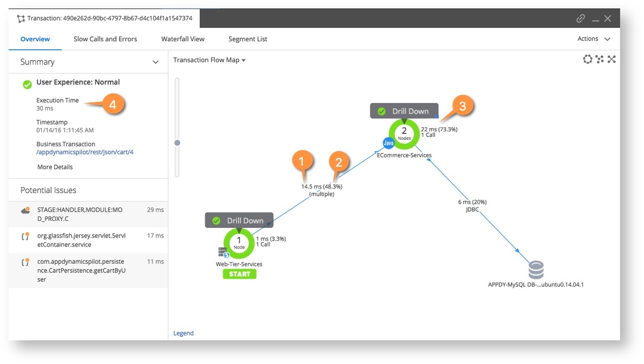The image size is (644, 364).
Task: Open the Transaction Flow Map dropdown
Action: [209, 60]
